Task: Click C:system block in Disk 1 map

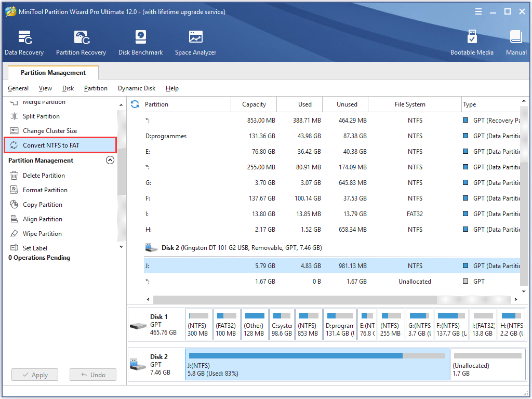Action: coord(282,325)
